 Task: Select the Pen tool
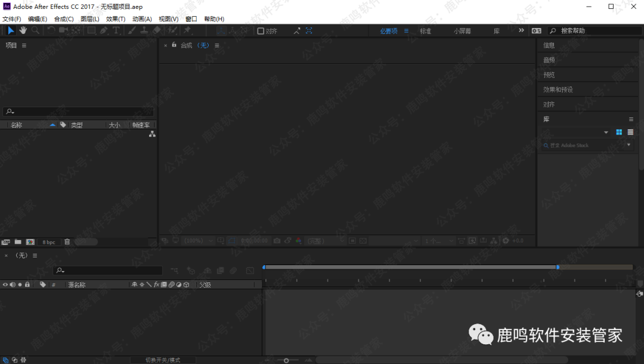coord(104,30)
